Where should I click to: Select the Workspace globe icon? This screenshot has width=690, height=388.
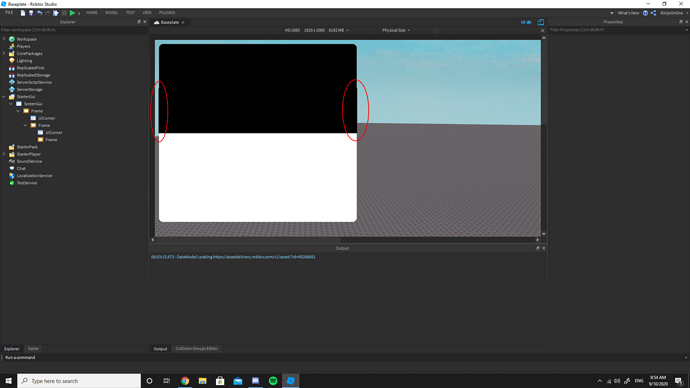point(12,39)
